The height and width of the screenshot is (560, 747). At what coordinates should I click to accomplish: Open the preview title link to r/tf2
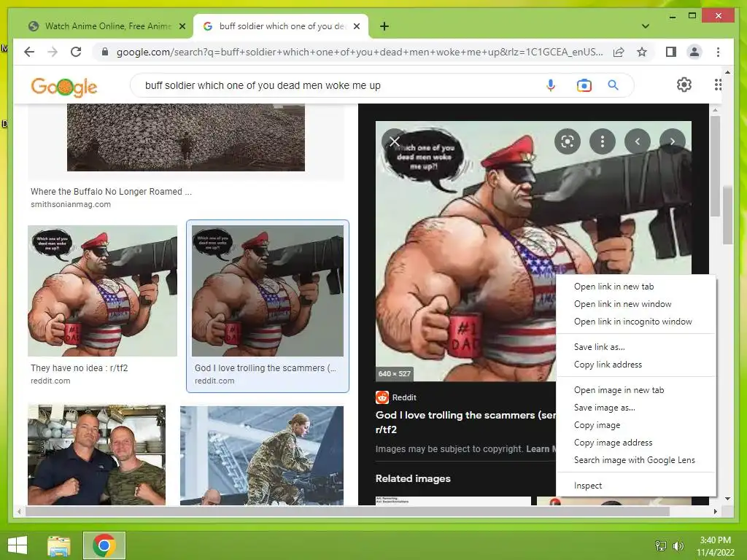coord(465,422)
